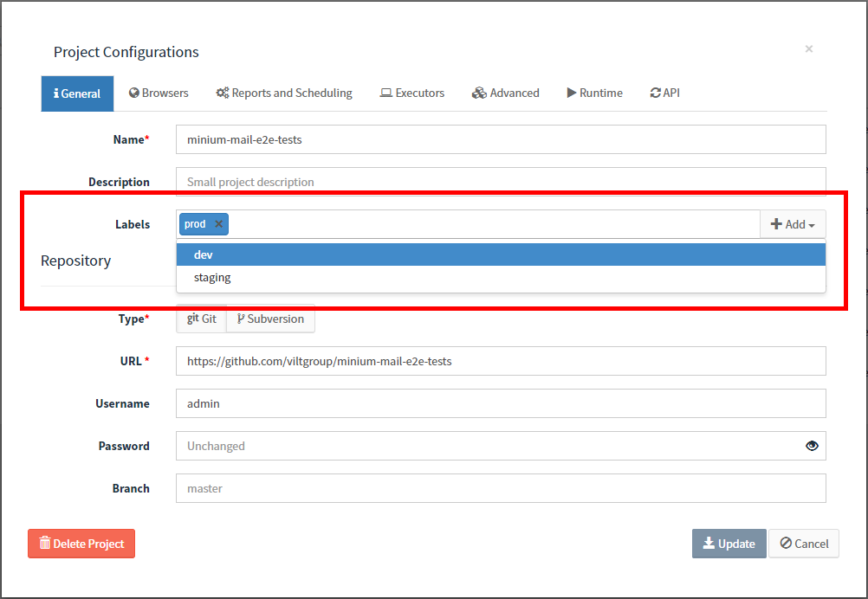Click the Update button
This screenshot has width=868, height=599.
click(x=729, y=544)
